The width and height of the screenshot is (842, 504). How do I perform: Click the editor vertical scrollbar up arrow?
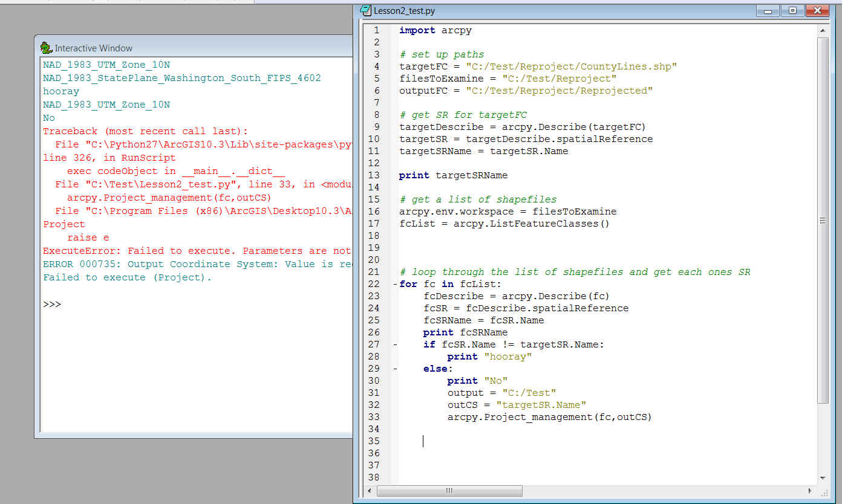[x=823, y=30]
